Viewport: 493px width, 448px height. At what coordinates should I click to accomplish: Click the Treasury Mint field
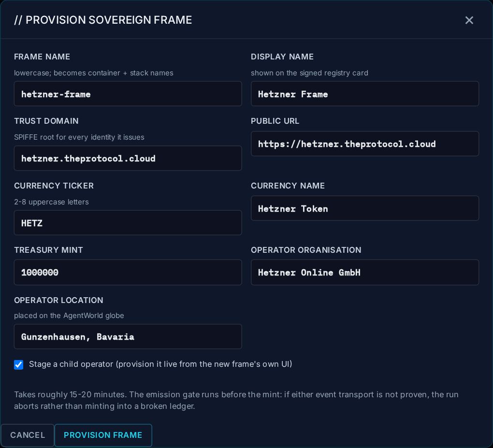click(x=128, y=272)
